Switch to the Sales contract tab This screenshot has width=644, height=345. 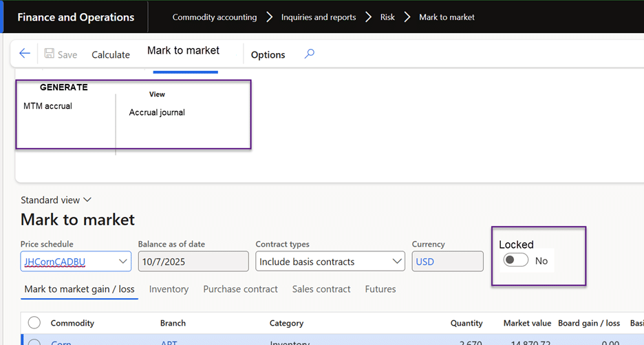click(x=321, y=289)
